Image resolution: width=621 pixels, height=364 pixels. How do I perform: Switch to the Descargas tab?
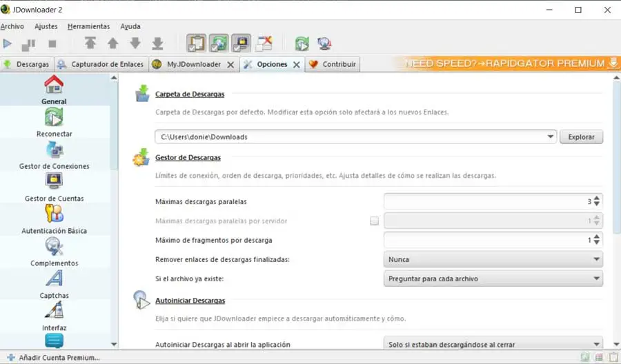[26, 64]
